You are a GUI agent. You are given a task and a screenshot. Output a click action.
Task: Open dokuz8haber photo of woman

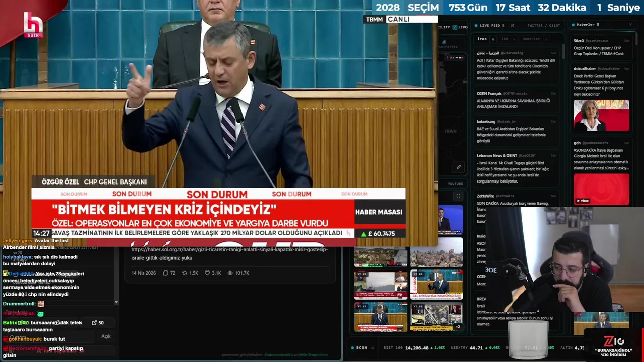[601, 115]
